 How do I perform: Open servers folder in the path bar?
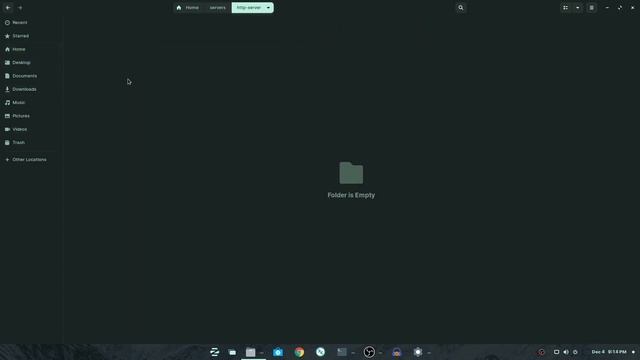218,8
